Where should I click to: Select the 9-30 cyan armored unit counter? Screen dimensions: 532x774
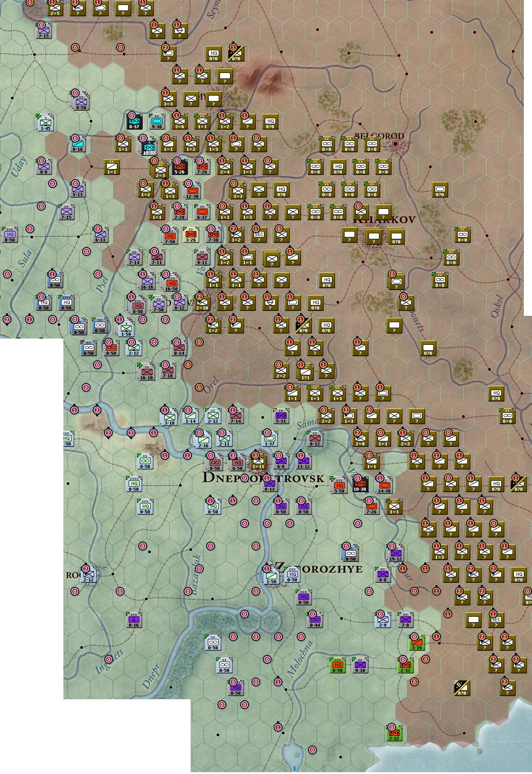(x=157, y=122)
